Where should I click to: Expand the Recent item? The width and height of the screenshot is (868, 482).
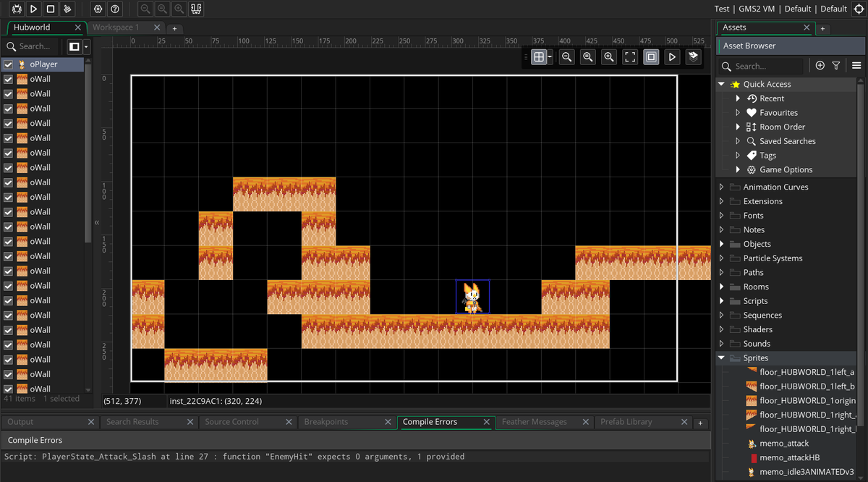click(x=738, y=98)
